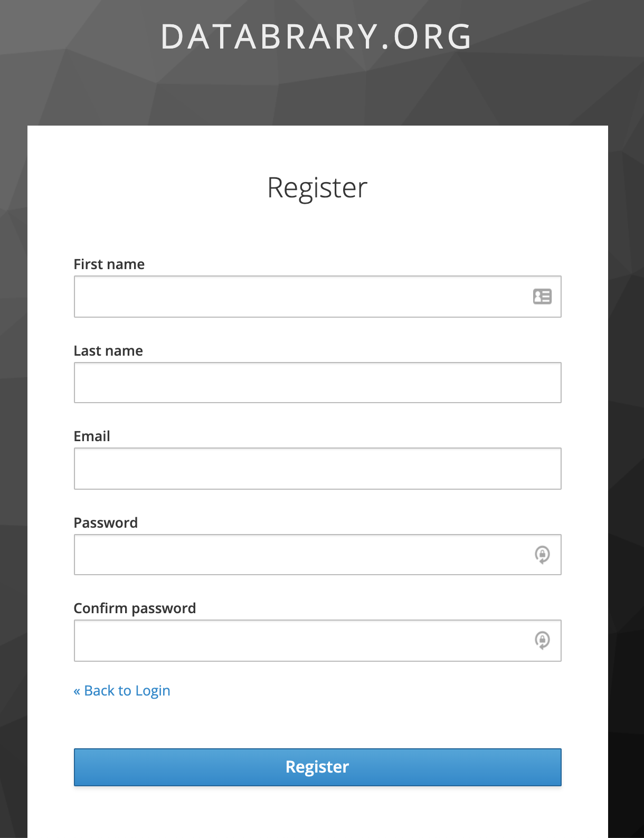The height and width of the screenshot is (838, 644).
Task: Click the Email label text
Action: [92, 436]
